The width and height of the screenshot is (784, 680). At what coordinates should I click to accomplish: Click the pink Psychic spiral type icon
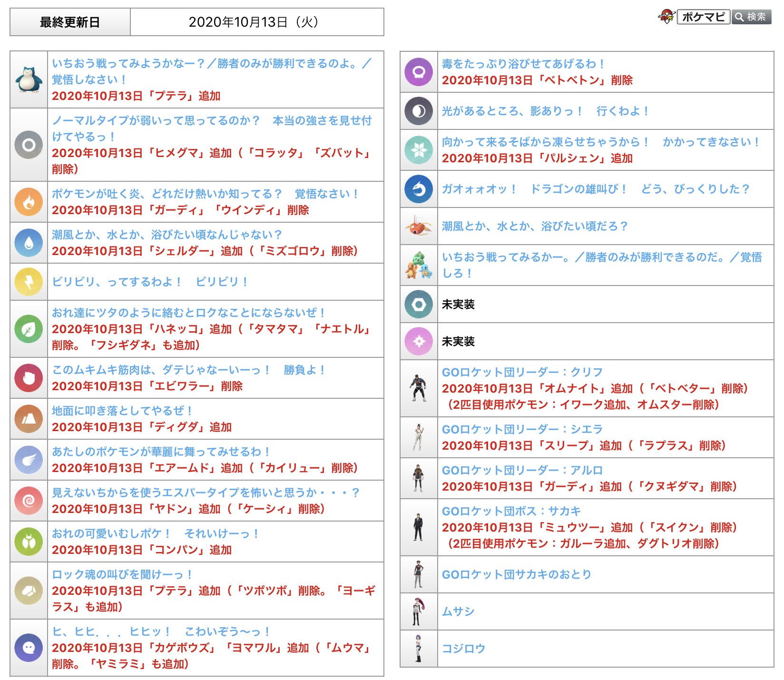coord(29,501)
